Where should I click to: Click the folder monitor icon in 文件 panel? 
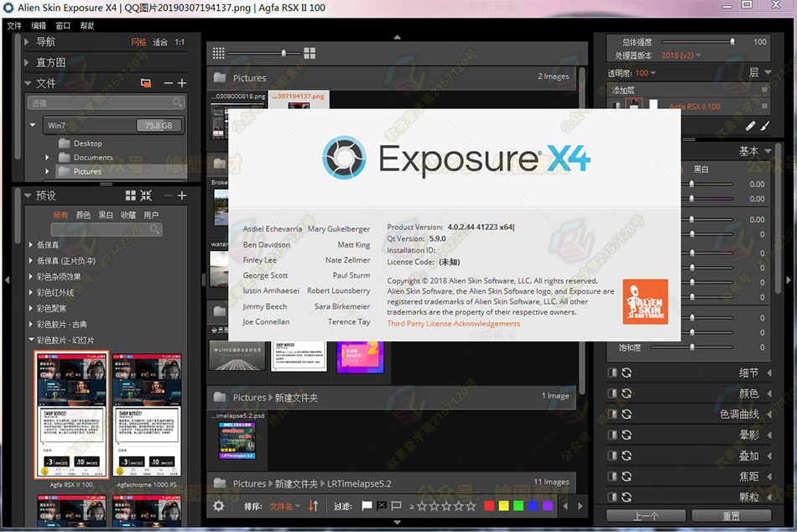click(146, 83)
